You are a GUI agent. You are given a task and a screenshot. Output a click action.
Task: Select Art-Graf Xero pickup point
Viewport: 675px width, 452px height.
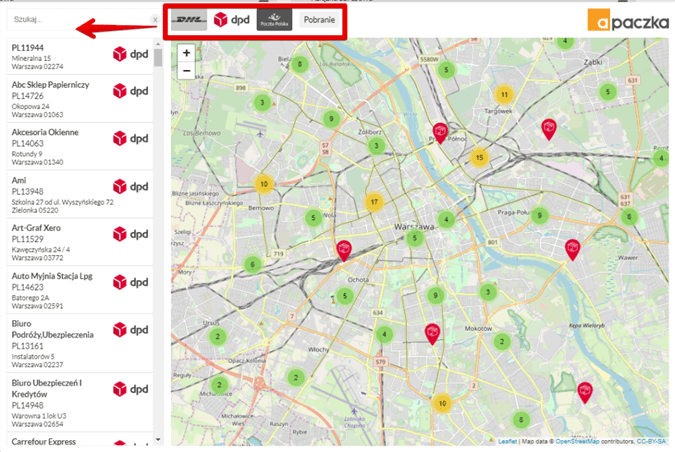coord(80,242)
